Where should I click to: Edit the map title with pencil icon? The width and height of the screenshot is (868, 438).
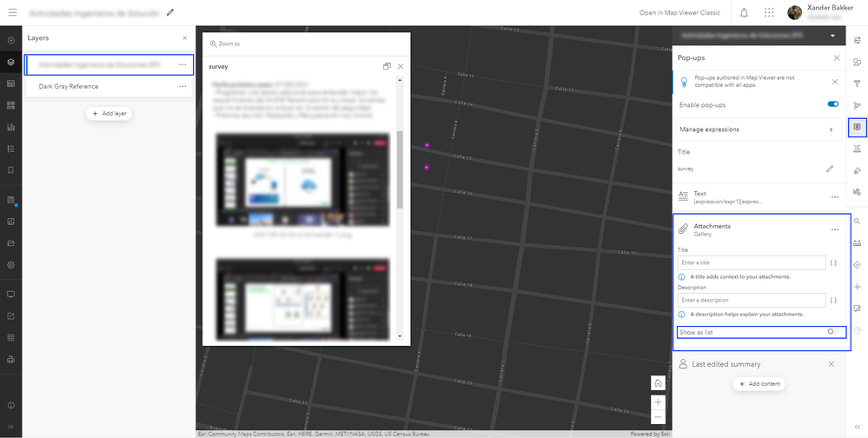click(170, 12)
